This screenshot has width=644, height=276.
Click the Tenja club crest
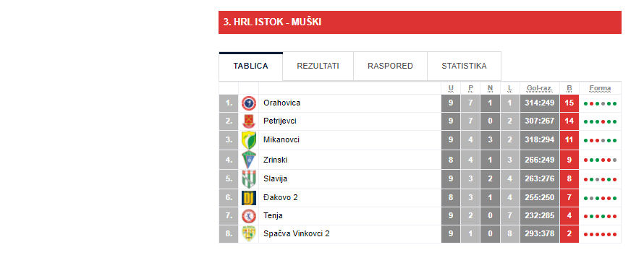click(248, 216)
